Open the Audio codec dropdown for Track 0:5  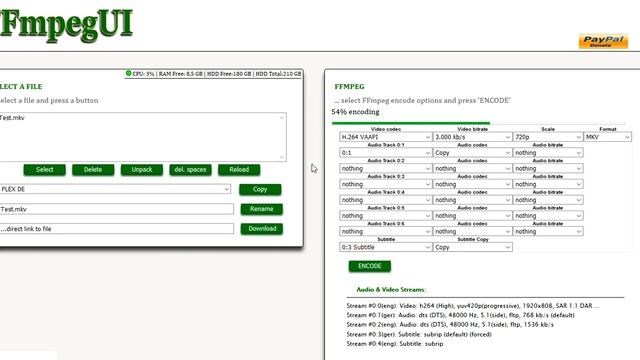472,216
